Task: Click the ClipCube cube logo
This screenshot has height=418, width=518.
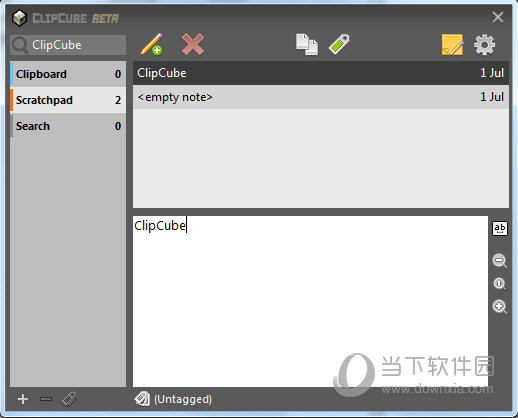Action: pos(19,18)
